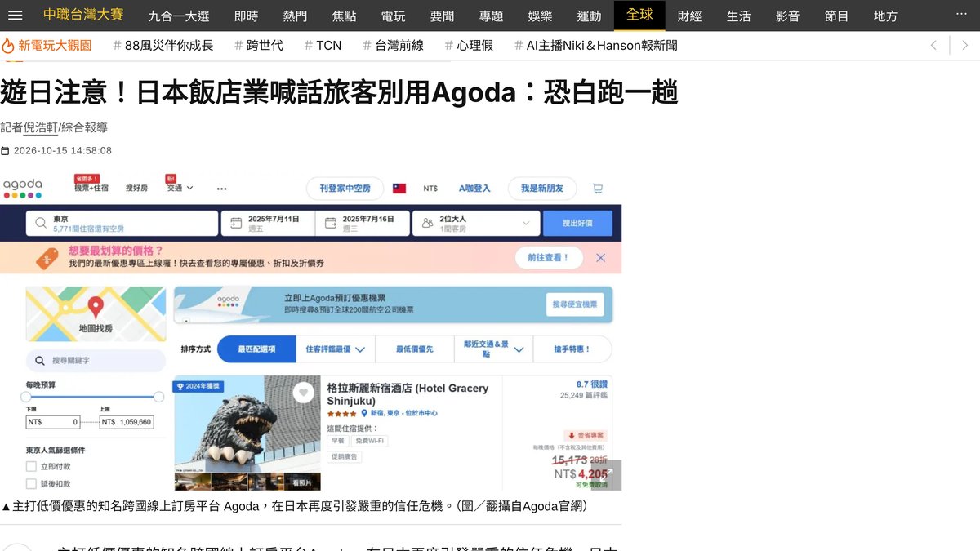This screenshot has width=980, height=551.
Task: Open reporter 倪浩軒's author link
Action: click(41, 127)
